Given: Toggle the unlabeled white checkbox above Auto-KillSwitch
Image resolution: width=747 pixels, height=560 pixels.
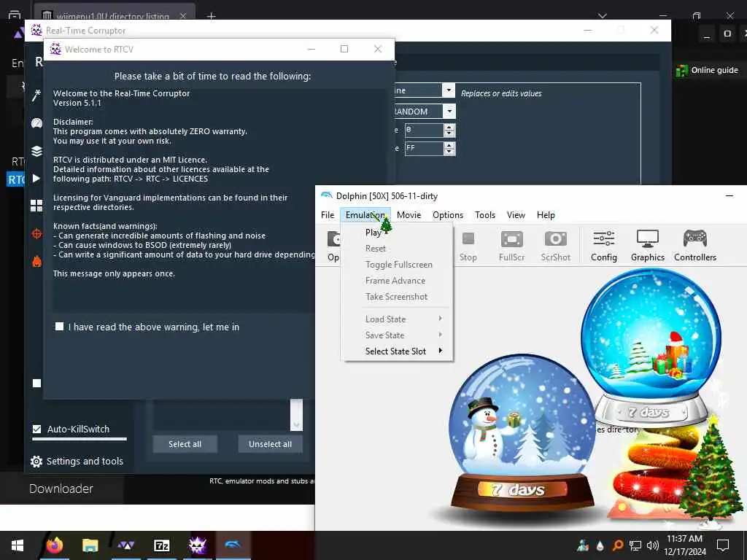Looking at the screenshot, I should pos(36,383).
